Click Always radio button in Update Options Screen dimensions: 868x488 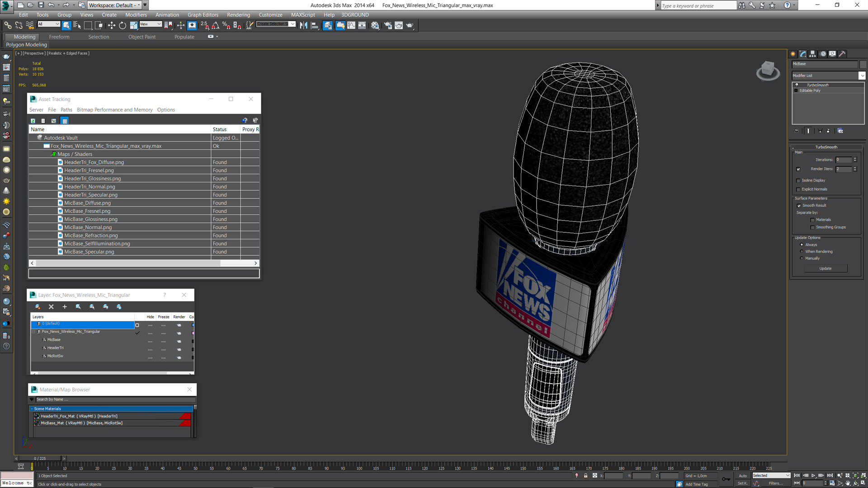coord(801,244)
